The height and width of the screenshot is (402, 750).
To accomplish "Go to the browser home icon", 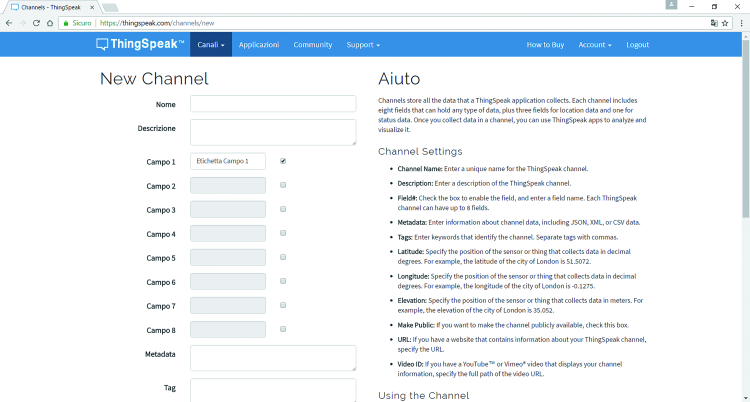I will (x=50, y=23).
